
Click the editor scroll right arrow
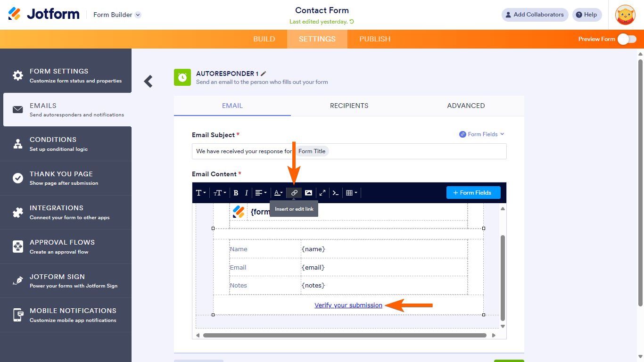(494, 336)
